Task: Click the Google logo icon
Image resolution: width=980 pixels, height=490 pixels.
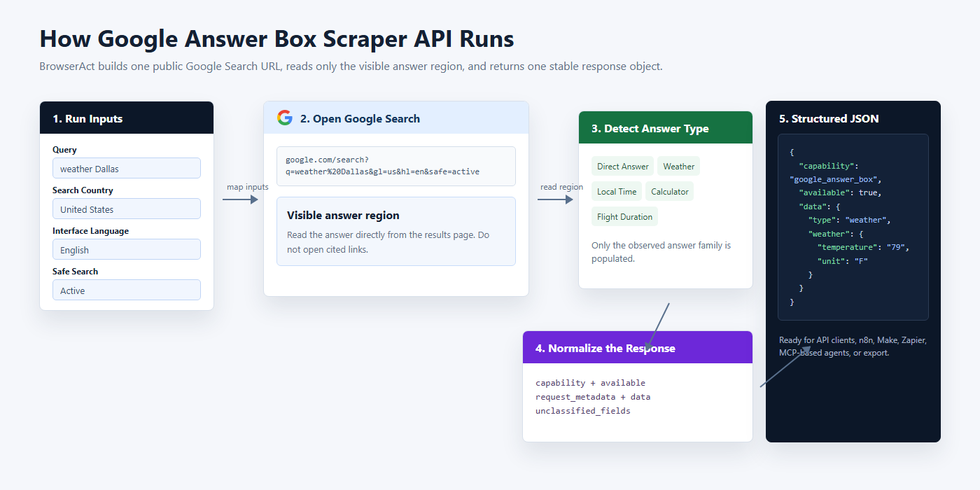Action: coord(284,118)
